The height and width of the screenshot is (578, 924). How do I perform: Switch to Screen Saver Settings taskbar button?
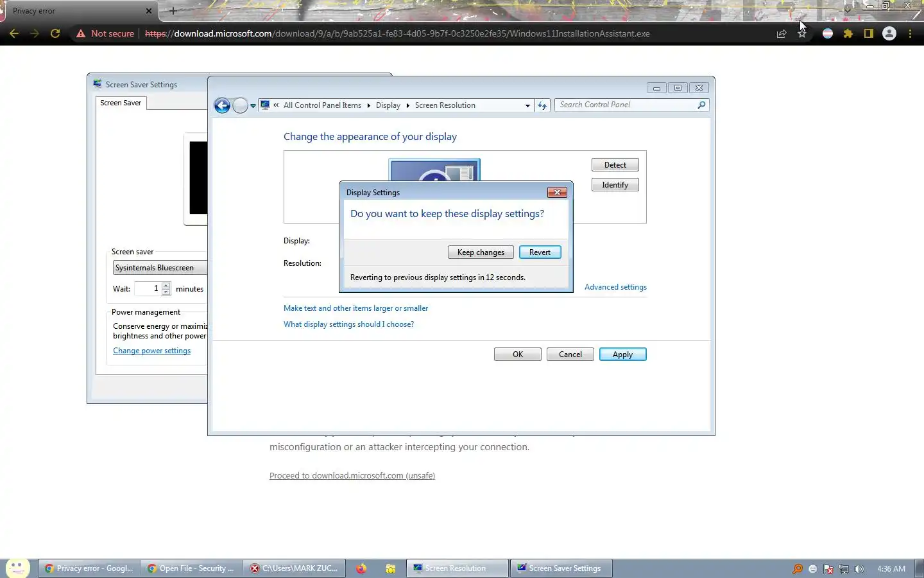561,568
